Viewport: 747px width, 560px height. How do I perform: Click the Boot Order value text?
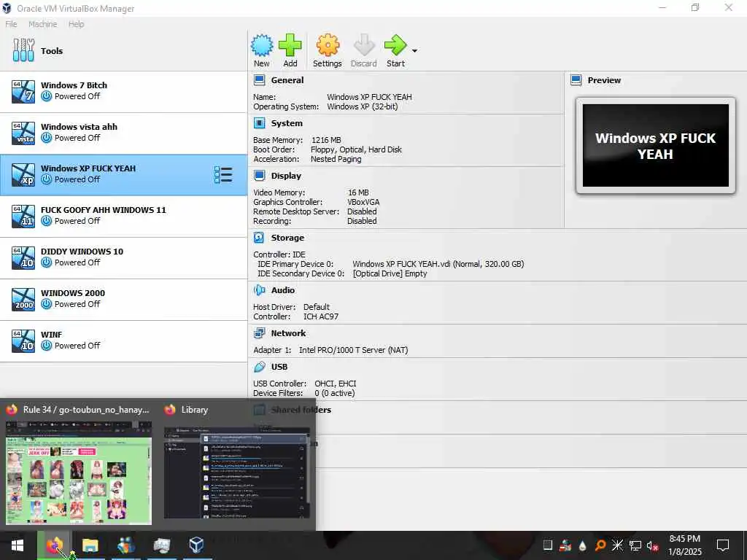pos(356,149)
